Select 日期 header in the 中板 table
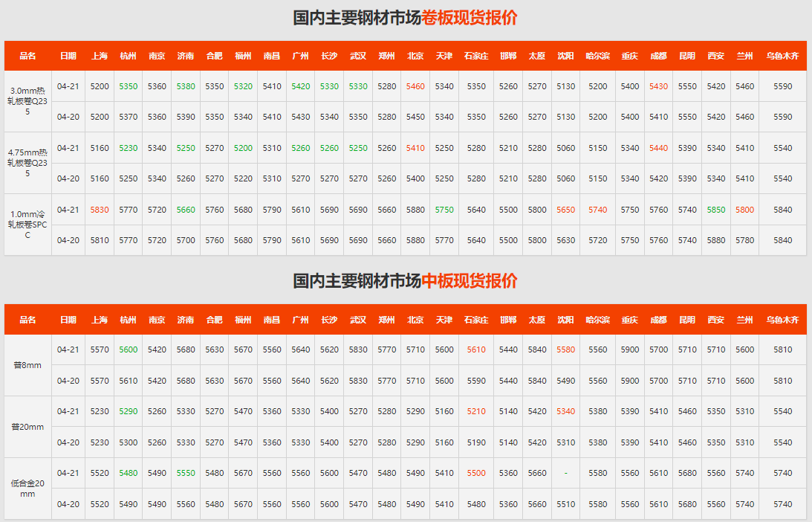 68,320
